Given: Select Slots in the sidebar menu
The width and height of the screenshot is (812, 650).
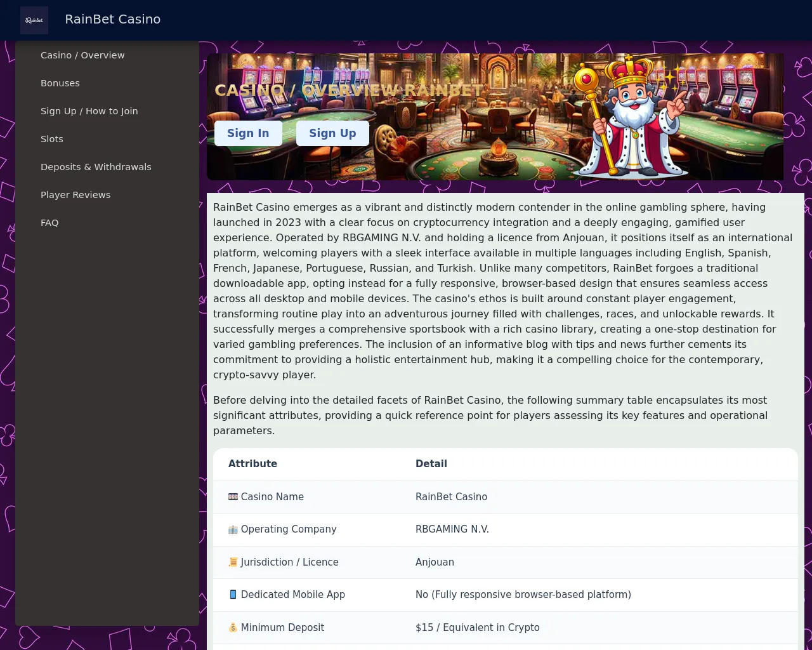Looking at the screenshot, I should [52, 139].
